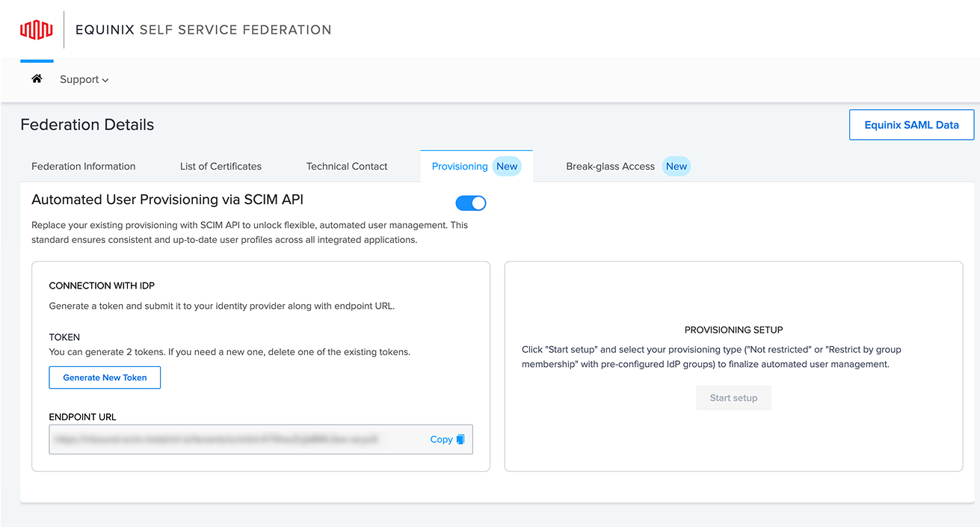Click the Start setup button
Viewport: 980px width, 527px height.
tap(733, 398)
